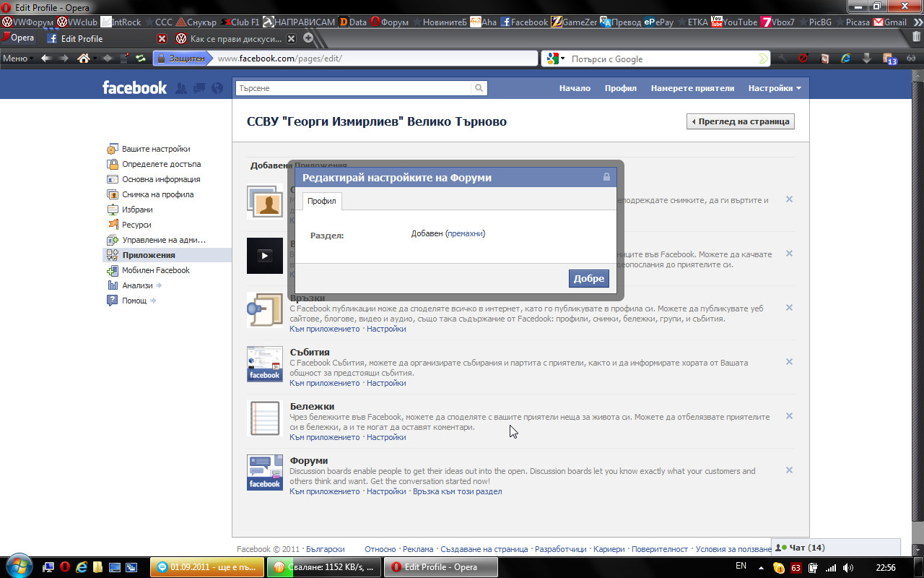Remove the Връзки application with X
The width and height of the screenshot is (924, 578).
789,308
